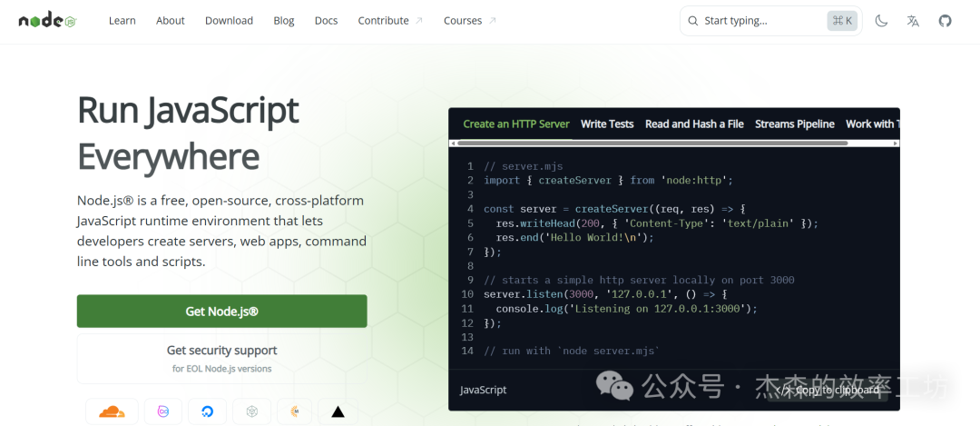980x426 pixels.
Task: Switch to the Write Tests tab
Action: (x=607, y=124)
